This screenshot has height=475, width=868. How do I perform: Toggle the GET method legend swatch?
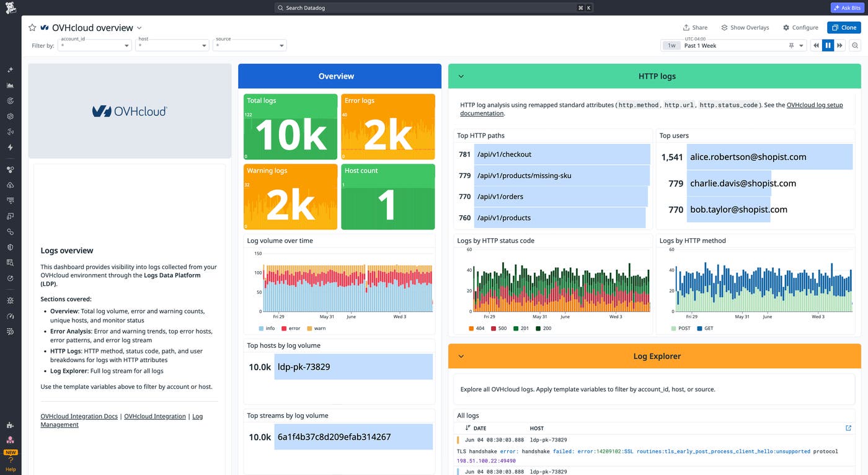click(x=699, y=328)
